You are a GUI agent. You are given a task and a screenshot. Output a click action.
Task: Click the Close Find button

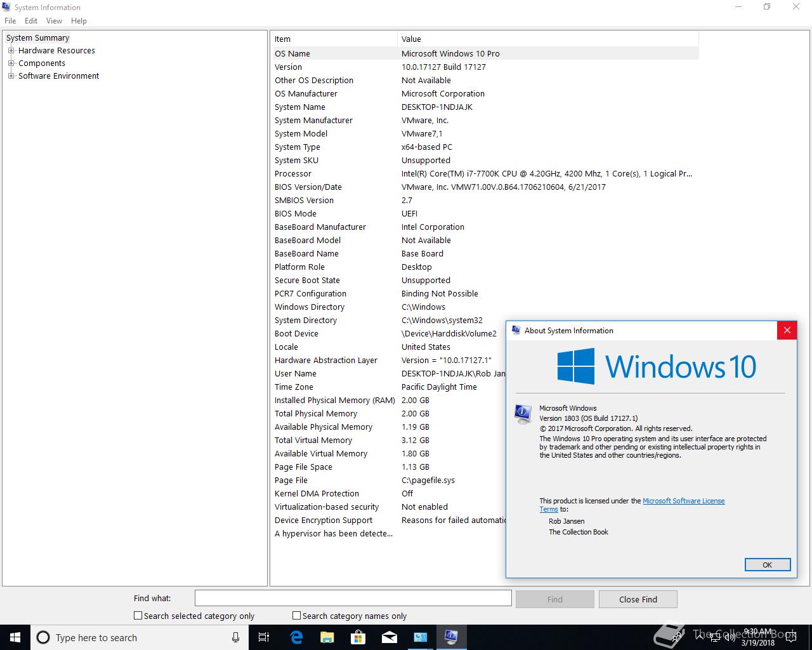638,599
